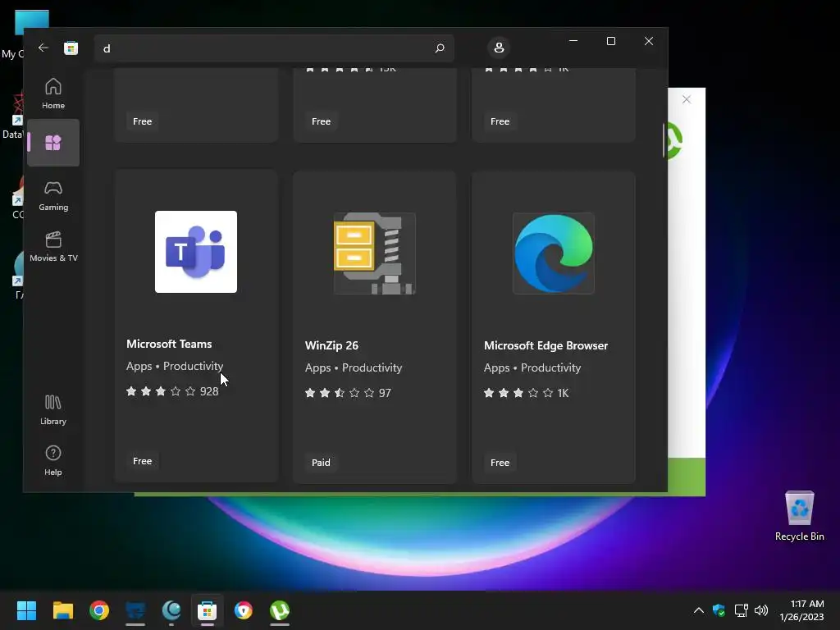
Task: Click the Microsoft Teams title
Action: [169, 344]
